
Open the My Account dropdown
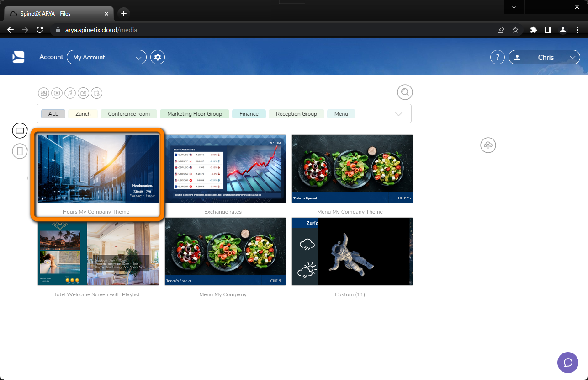[x=106, y=57]
